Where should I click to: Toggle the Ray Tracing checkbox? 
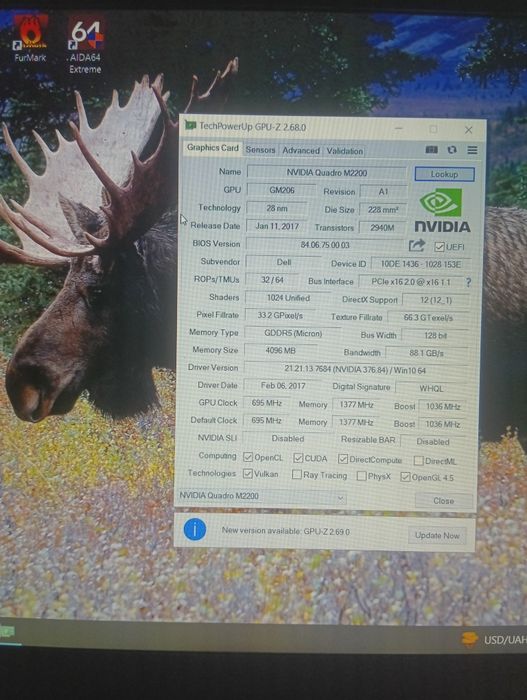click(x=297, y=475)
